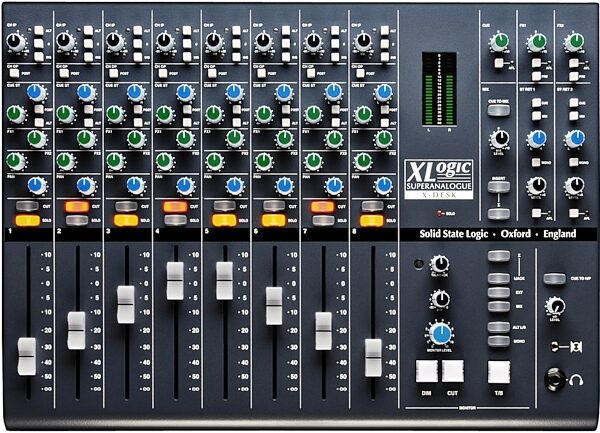The image size is (600, 433).
Task: Unmute channel 2 via its lit CUT button
Action: tap(77, 207)
